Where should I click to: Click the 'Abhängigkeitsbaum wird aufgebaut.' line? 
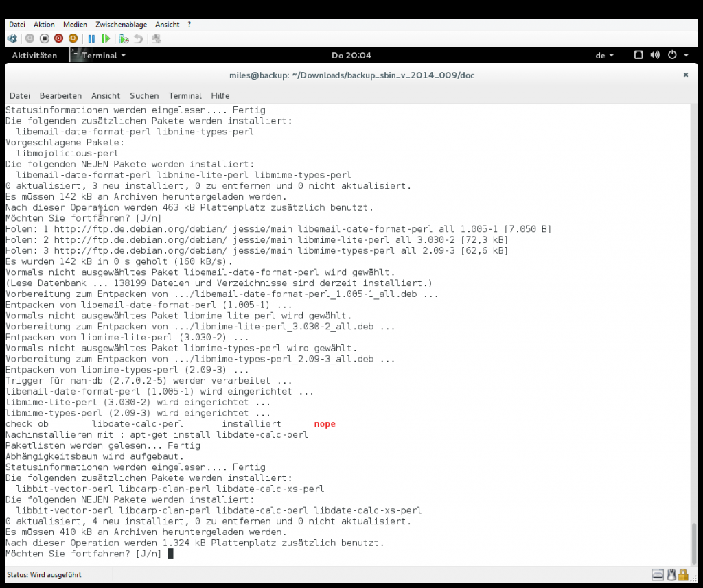(x=95, y=456)
